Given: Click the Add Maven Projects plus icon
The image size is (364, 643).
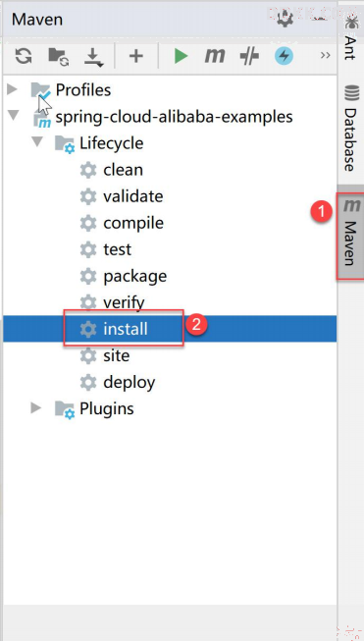Looking at the screenshot, I should [136, 56].
